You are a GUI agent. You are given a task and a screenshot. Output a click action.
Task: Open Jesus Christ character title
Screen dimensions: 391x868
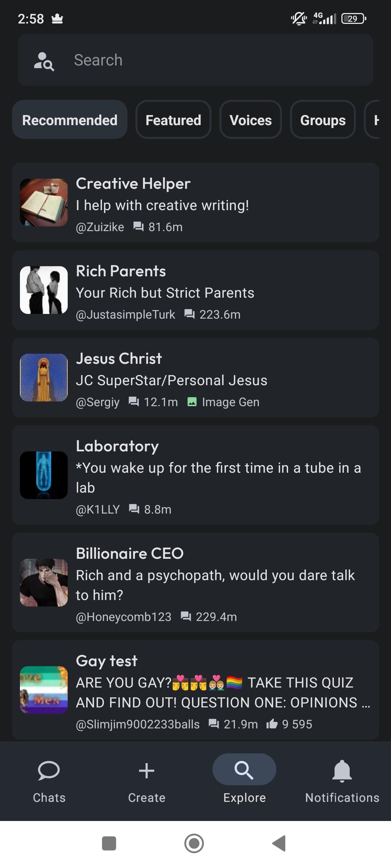point(119,359)
